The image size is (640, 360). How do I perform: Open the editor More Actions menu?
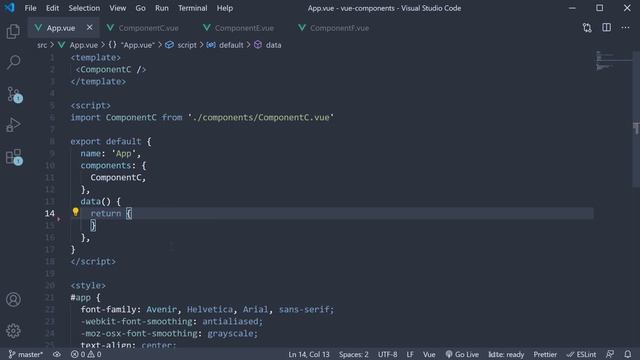[625, 28]
